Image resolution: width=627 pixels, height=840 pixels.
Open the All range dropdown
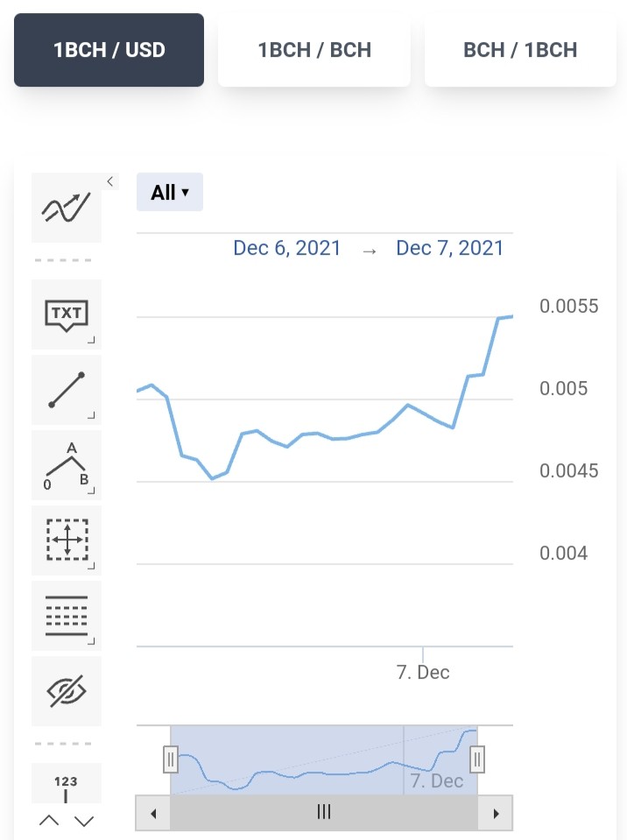point(170,192)
